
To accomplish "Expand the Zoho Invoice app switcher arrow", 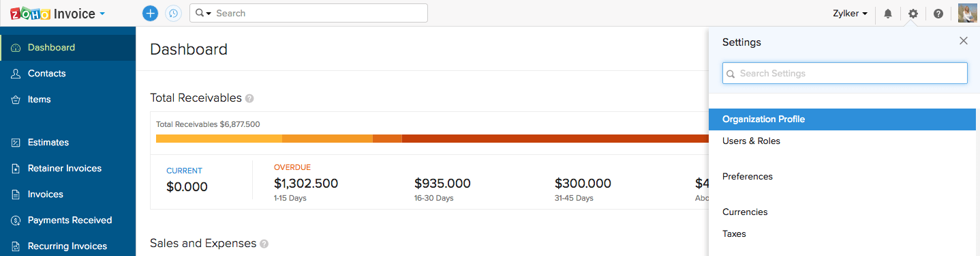I will click(x=102, y=14).
